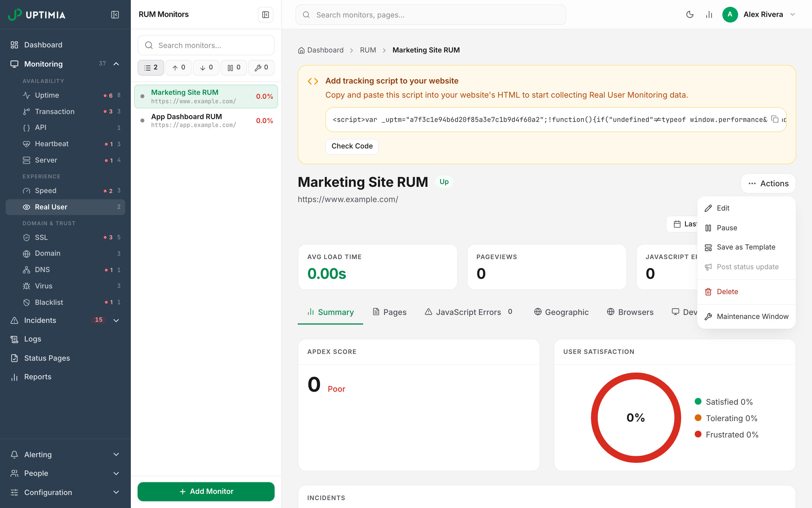This screenshot has height=508, width=812.
Task: Open the Blacklist monitors section
Action: click(65, 302)
